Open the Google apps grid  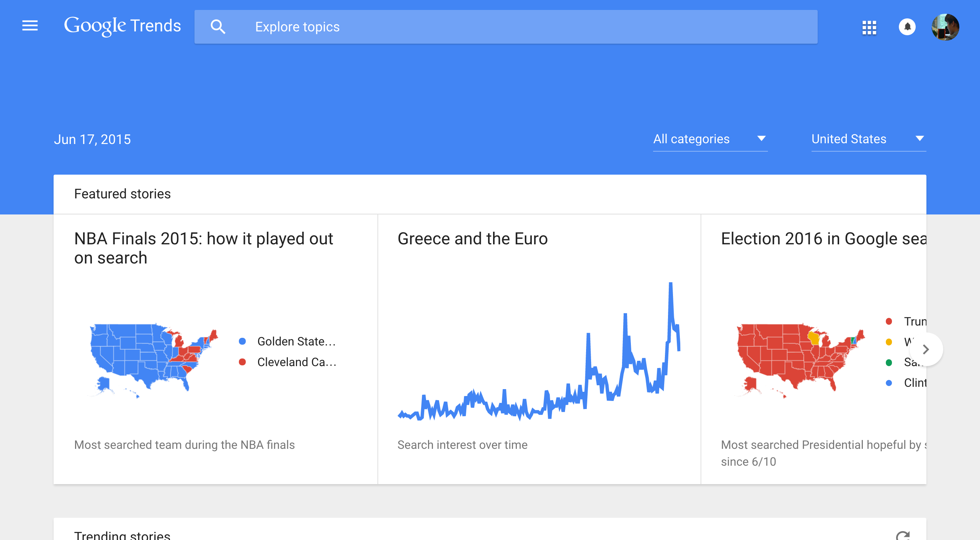point(869,27)
